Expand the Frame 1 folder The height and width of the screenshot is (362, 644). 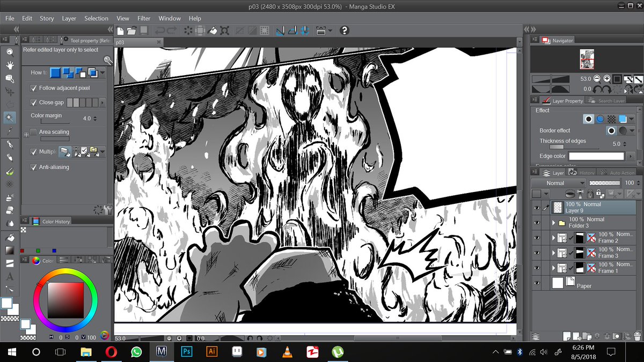pos(554,268)
